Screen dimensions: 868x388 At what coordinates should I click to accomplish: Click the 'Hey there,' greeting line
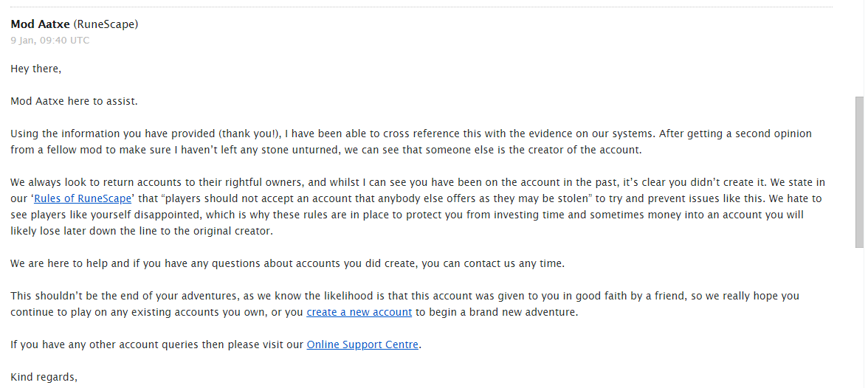(36, 69)
